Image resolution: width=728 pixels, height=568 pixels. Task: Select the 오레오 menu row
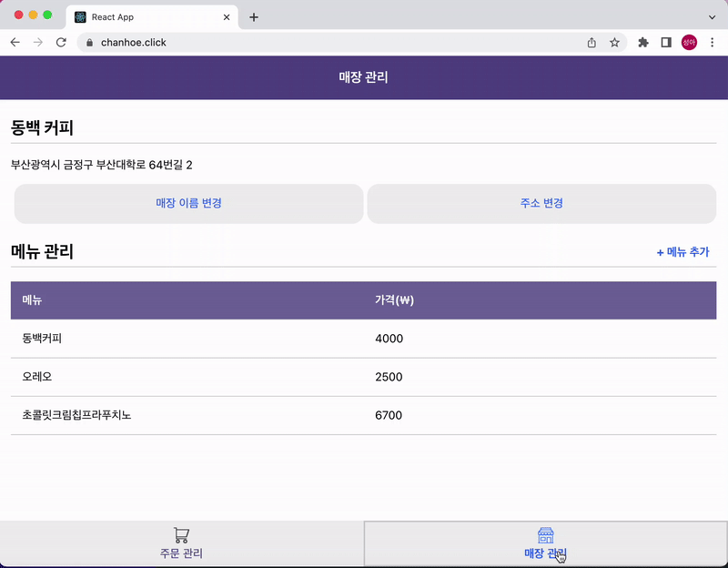pos(363,377)
